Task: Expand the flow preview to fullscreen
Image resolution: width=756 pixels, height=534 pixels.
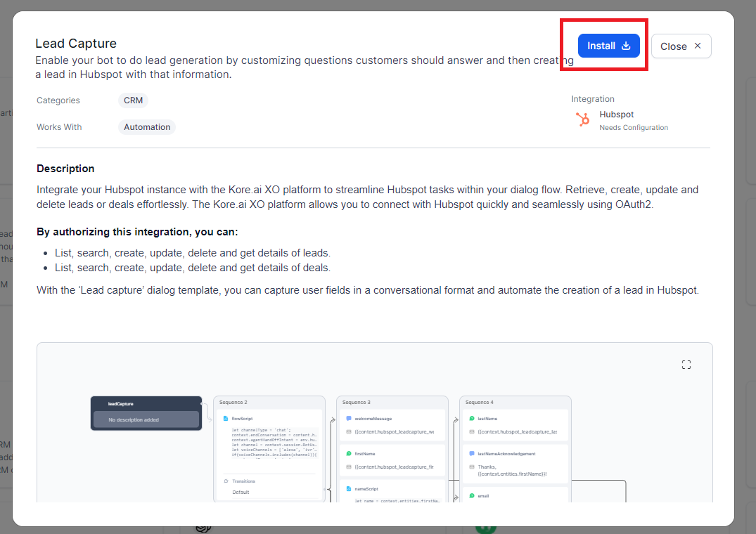Action: click(x=686, y=365)
